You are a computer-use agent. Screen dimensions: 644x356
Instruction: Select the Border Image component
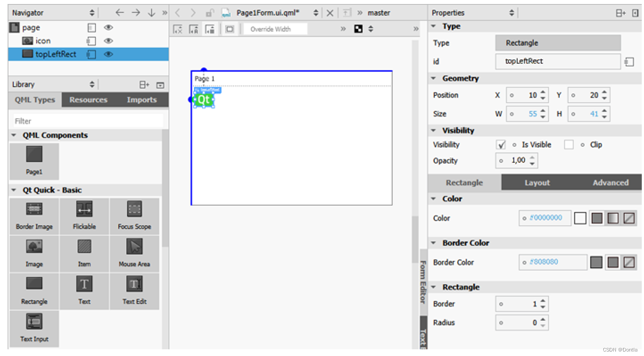[x=34, y=216]
